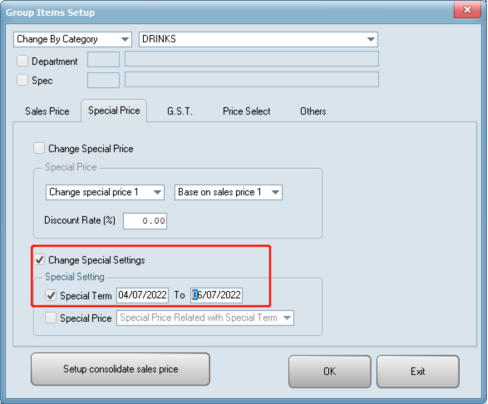The width and height of the screenshot is (488, 404).
Task: Enable the Special Price checkbox in Special Setting
Action: click(51, 318)
